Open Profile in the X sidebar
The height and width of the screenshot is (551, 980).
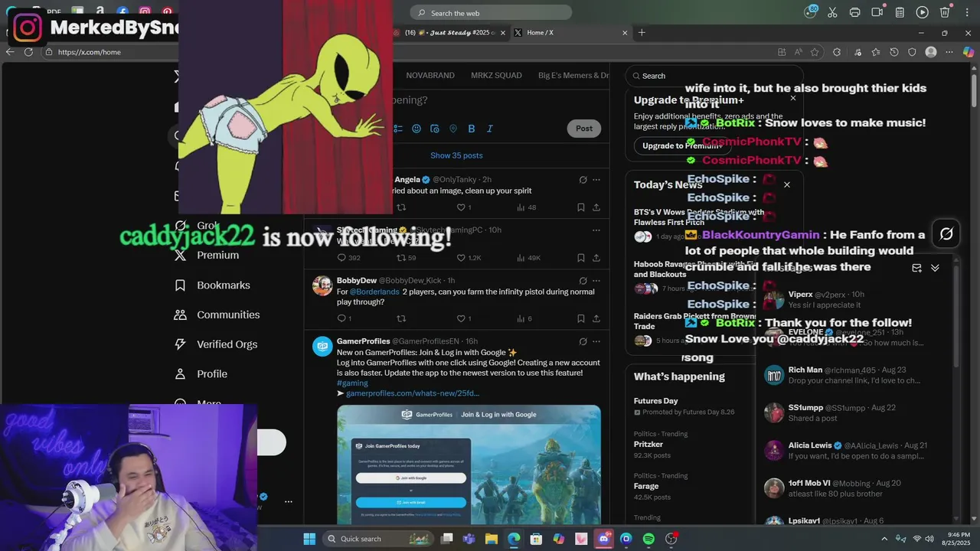pos(201,374)
